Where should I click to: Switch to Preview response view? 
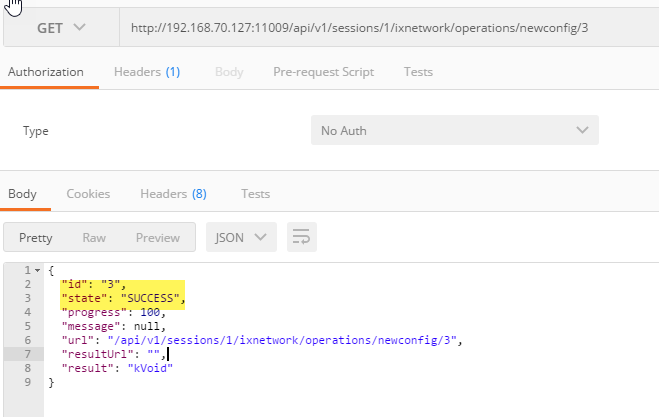(x=157, y=238)
